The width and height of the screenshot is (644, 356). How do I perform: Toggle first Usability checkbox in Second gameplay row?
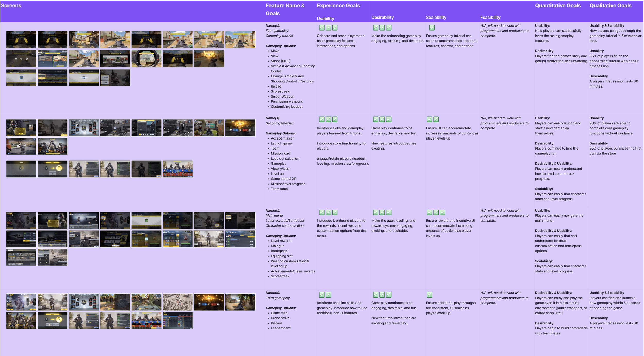point(321,119)
